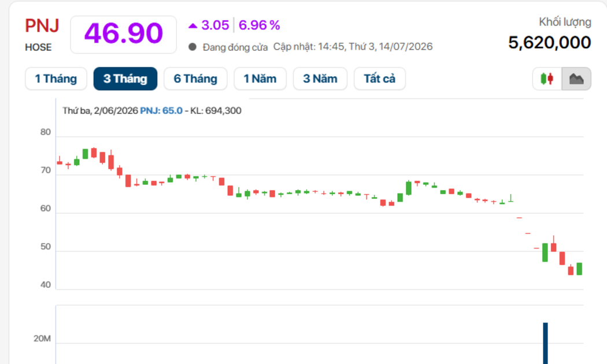Click the last green candlestick

point(579,269)
